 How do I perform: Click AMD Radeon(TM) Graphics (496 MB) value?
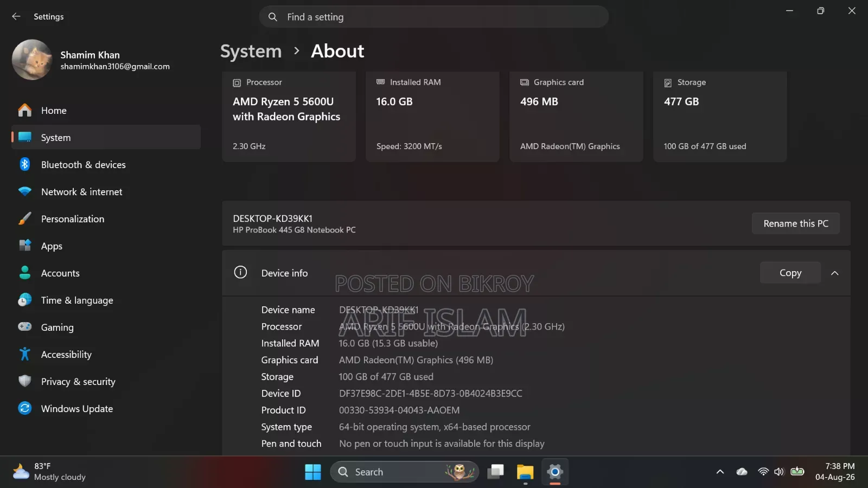(x=416, y=360)
